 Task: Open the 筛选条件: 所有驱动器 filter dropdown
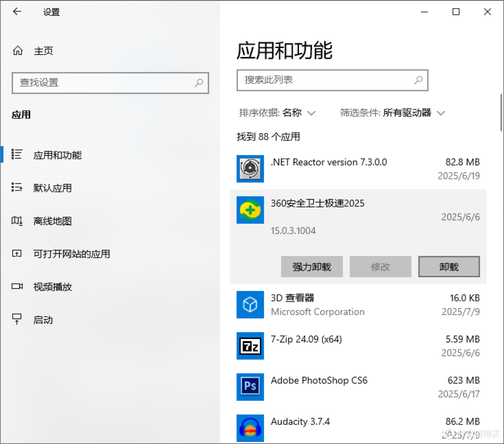click(x=392, y=113)
